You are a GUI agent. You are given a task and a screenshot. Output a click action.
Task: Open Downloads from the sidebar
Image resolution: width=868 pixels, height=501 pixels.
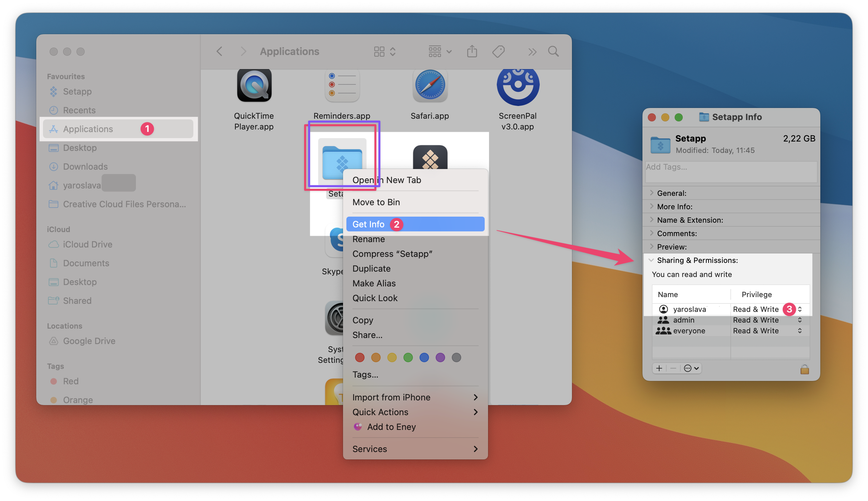pyautogui.click(x=85, y=167)
